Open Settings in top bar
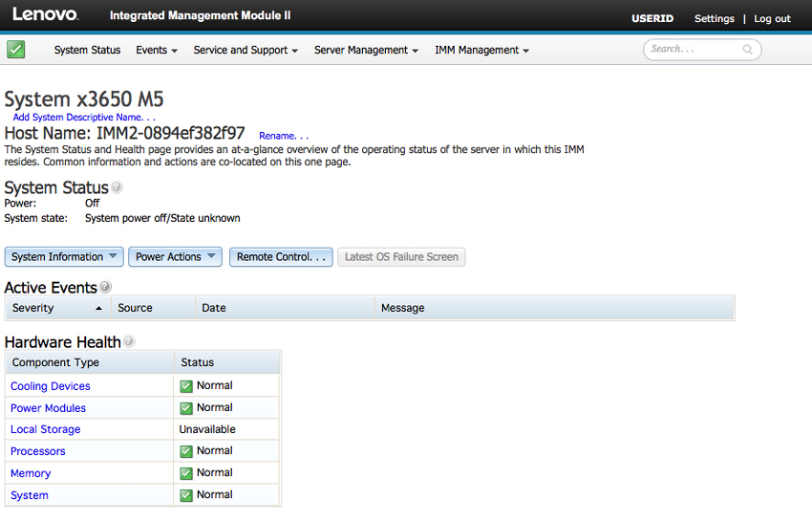Viewport: 812px width, 522px height. pyautogui.click(x=715, y=19)
